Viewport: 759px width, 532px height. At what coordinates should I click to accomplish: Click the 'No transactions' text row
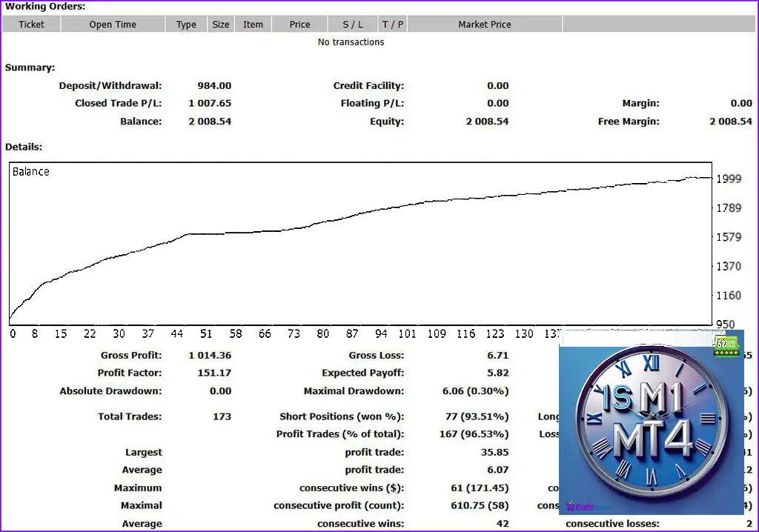[x=351, y=42]
